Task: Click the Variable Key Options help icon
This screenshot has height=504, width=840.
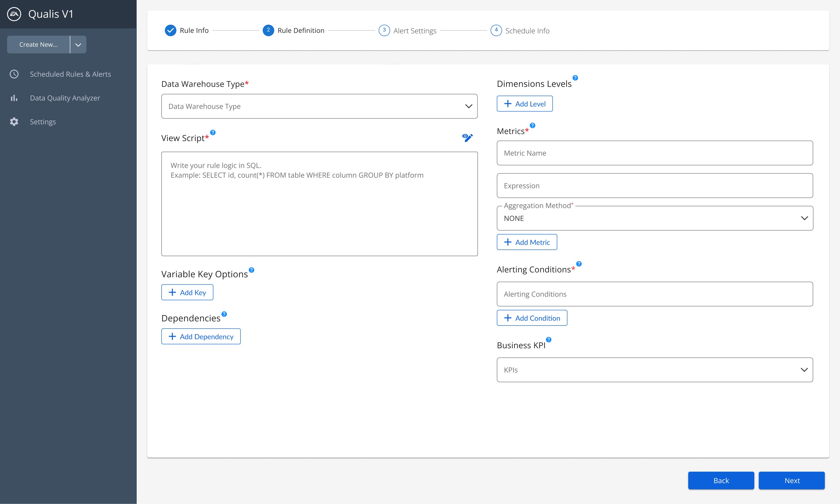Action: tap(251, 270)
